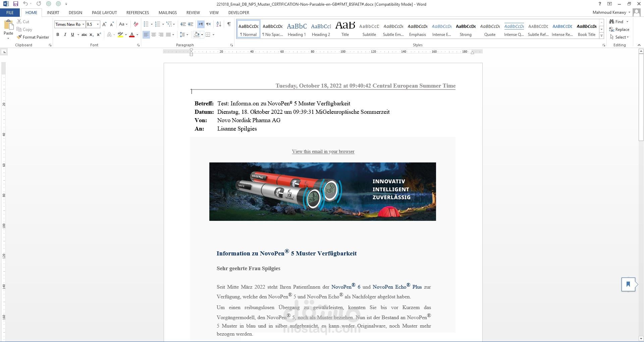The width and height of the screenshot is (644, 342).
Task: Switch to the PAGE LAYOUT tab
Action: [104, 12]
